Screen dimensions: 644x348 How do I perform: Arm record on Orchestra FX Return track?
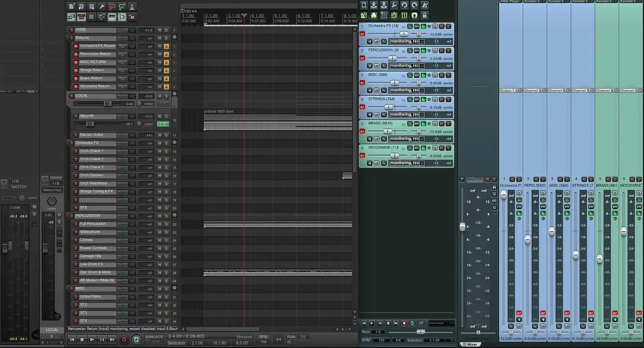(x=75, y=46)
